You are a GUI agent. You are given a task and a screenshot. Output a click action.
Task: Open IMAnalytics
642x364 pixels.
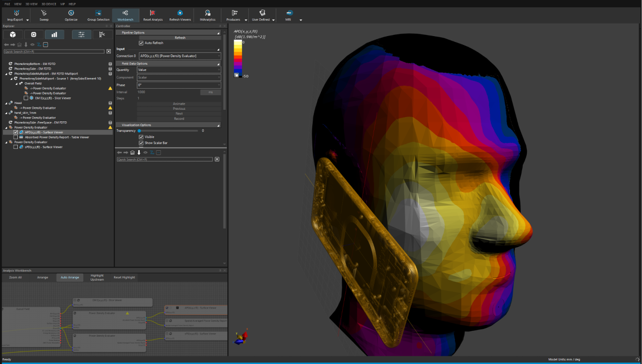click(207, 14)
